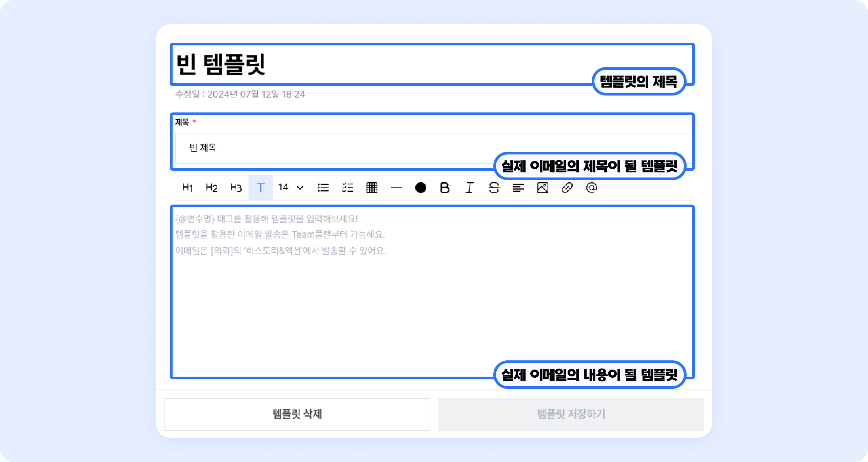The image size is (868, 462).
Task: Click the 템플릿 삭제 button
Action: pyautogui.click(x=297, y=414)
